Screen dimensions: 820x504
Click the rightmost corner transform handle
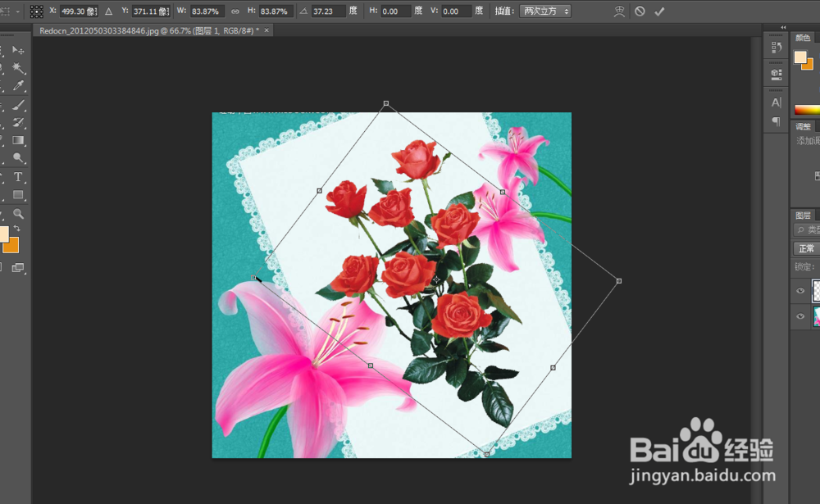(x=618, y=281)
